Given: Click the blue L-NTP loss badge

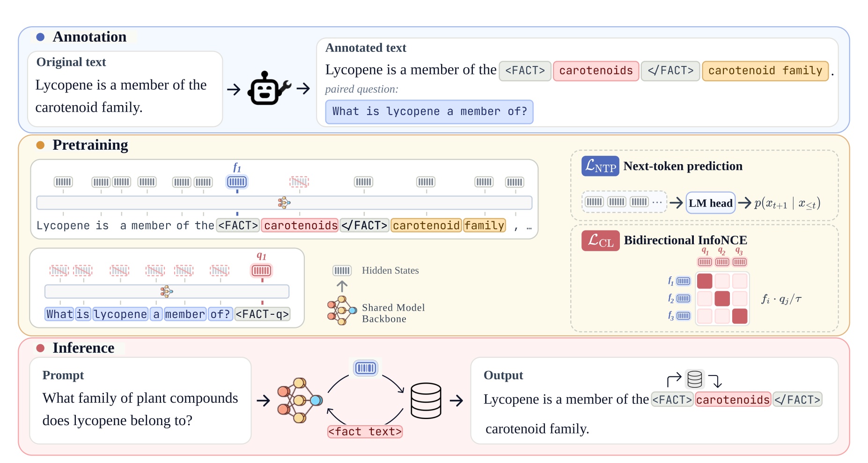Looking at the screenshot, I should click(600, 166).
